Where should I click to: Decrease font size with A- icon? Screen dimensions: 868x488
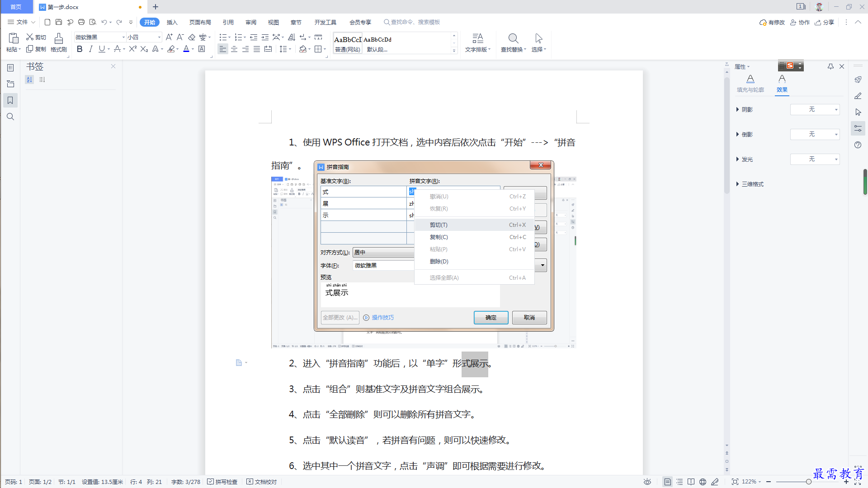click(x=180, y=37)
